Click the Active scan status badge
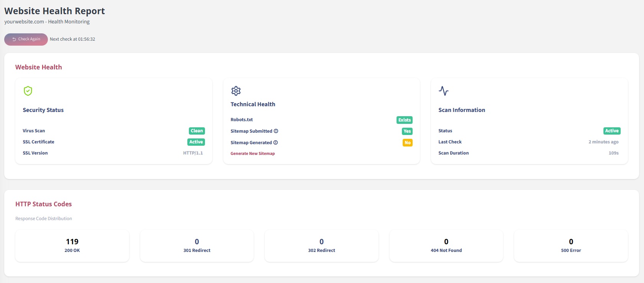 click(611, 131)
